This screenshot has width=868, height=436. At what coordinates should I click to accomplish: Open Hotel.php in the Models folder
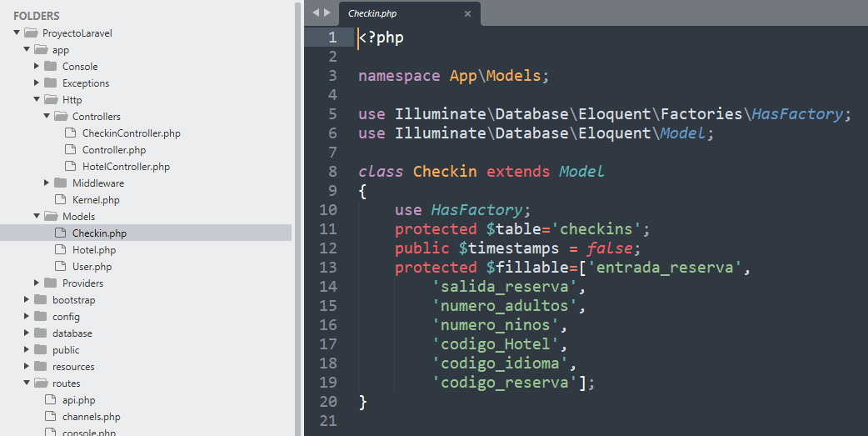tap(93, 250)
